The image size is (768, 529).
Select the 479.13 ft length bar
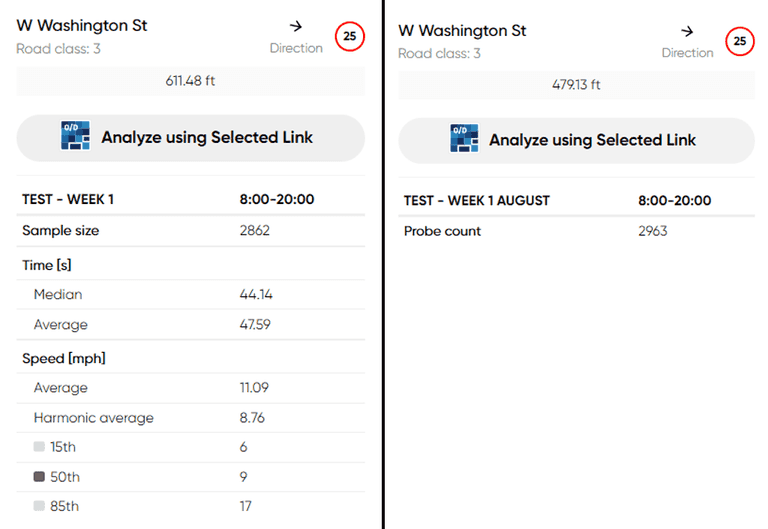[x=576, y=85]
